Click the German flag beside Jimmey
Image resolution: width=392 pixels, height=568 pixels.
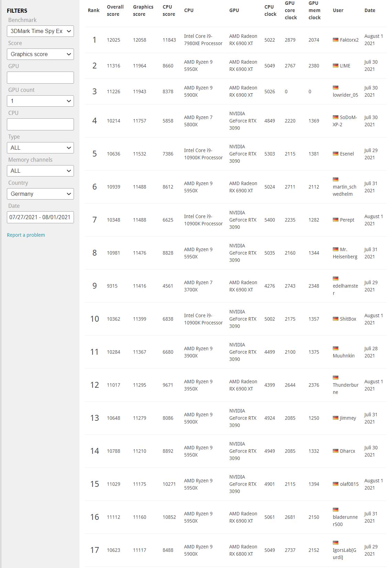(336, 418)
